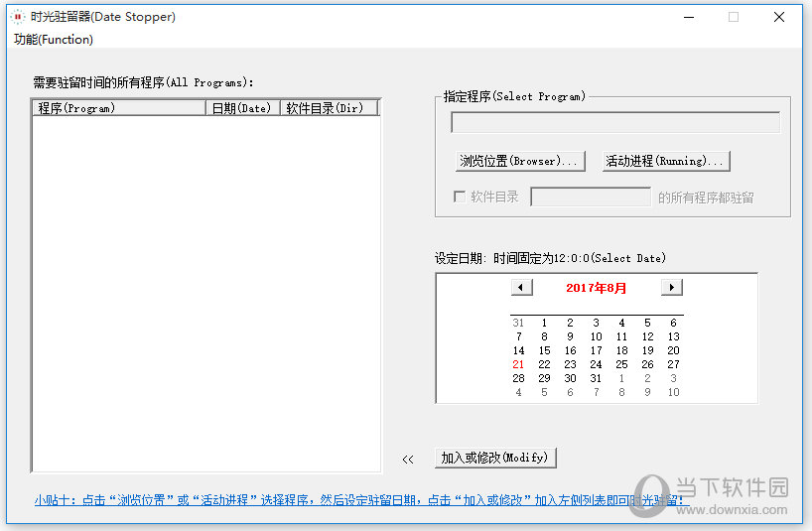Select grayed July 31 in first calendar row
This screenshot has width=812, height=531.
coord(518,323)
